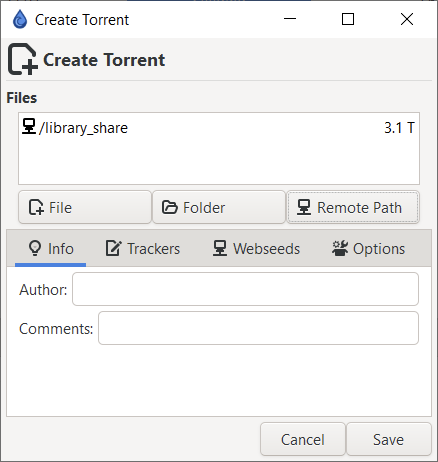Click inside the Comments input box
Viewport: 438px width, 462px height.
pos(258,328)
